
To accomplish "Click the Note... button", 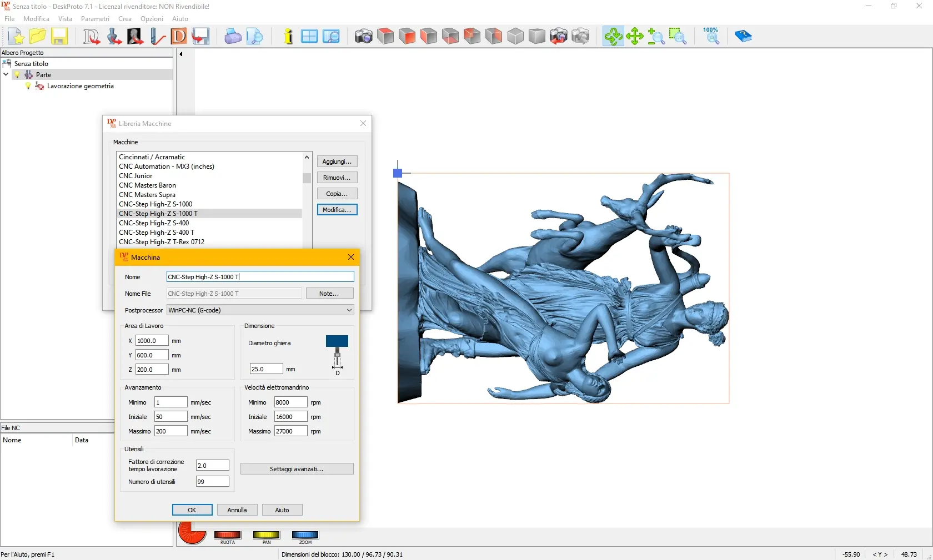I will coord(329,294).
